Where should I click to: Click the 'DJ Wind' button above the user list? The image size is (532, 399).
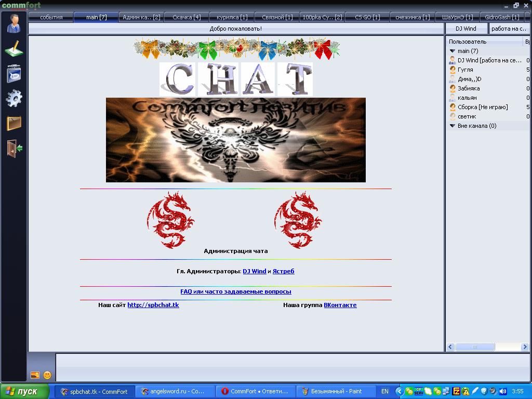[x=466, y=29]
